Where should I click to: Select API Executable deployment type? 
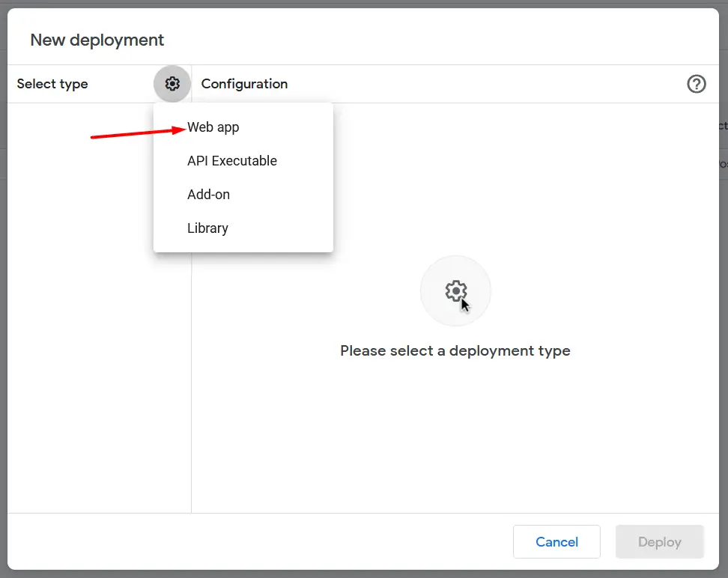(x=232, y=161)
